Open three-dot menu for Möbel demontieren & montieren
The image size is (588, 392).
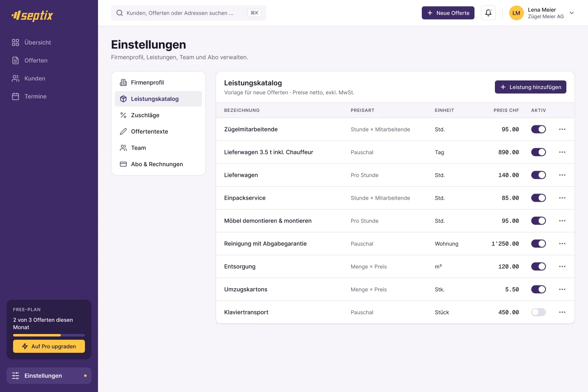(x=562, y=221)
